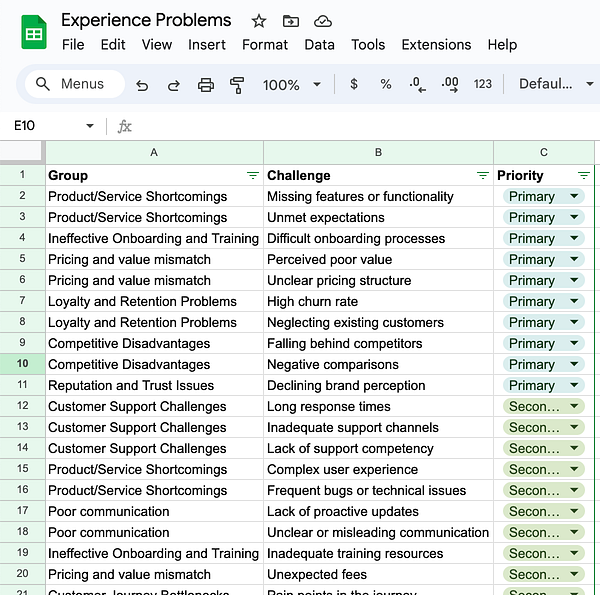600x595 pixels.
Task: Check the cloud document status icon
Action: (x=323, y=21)
